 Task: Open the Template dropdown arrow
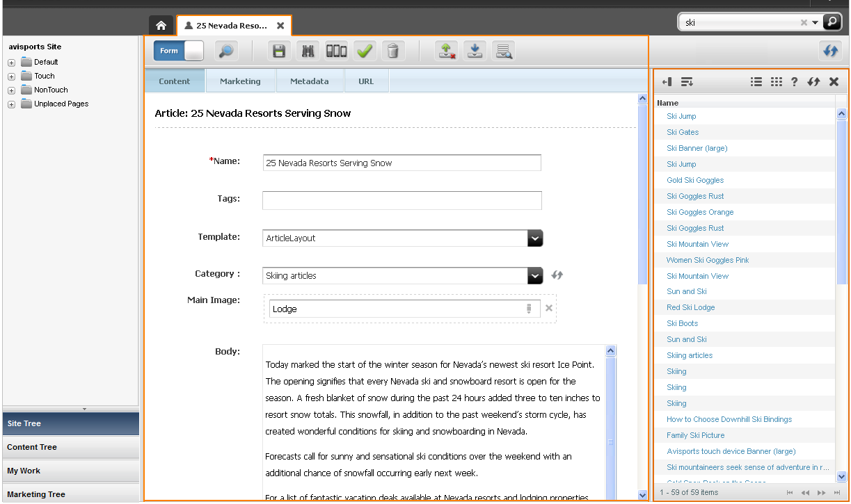pos(534,238)
